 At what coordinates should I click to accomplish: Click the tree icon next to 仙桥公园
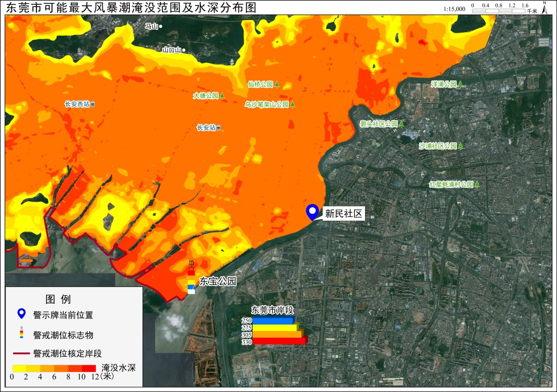(277, 84)
